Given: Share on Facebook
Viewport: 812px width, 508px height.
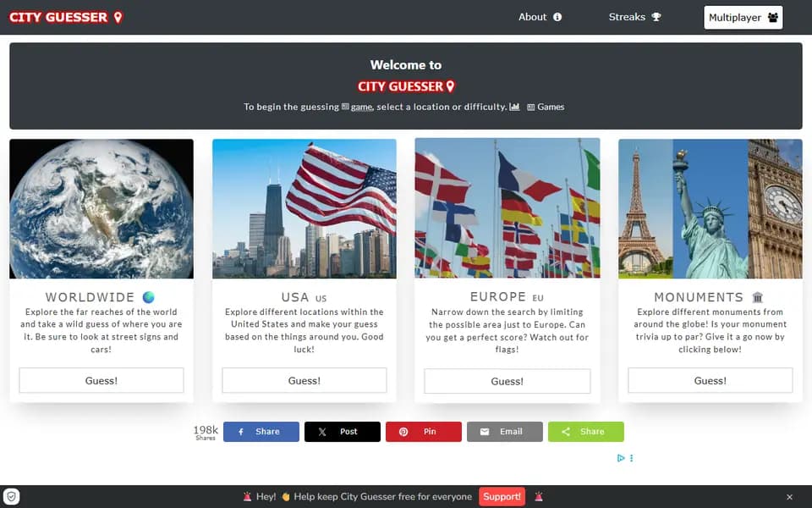Looking at the screenshot, I should click(261, 431).
